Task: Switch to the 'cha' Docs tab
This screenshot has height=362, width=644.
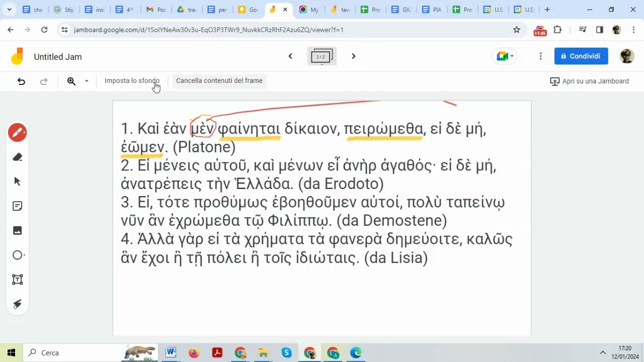Action: pyautogui.click(x=33, y=10)
